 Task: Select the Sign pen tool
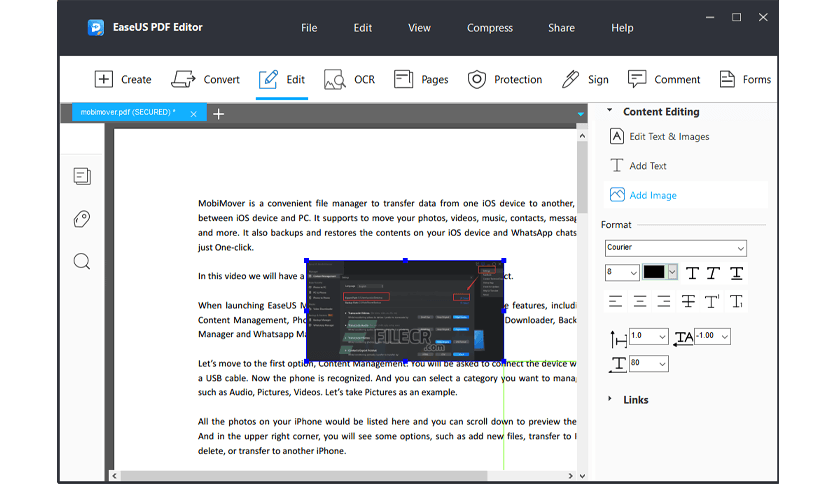585,79
